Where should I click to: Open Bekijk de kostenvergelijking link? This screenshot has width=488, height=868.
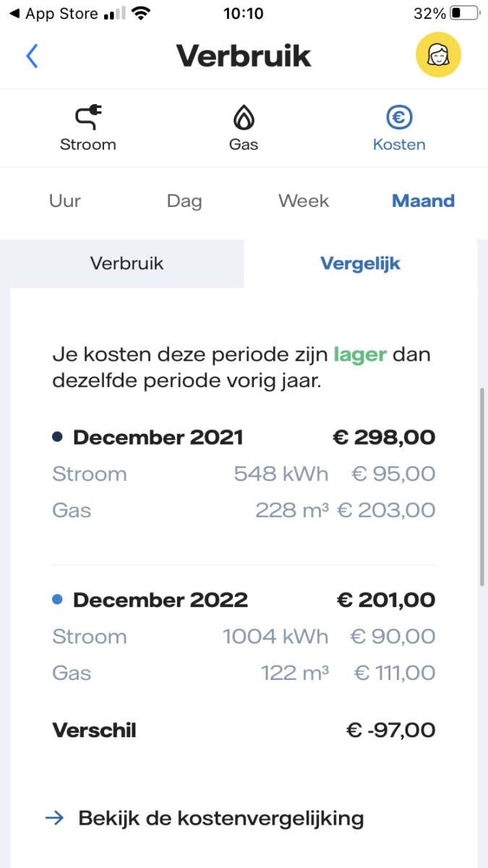221,818
